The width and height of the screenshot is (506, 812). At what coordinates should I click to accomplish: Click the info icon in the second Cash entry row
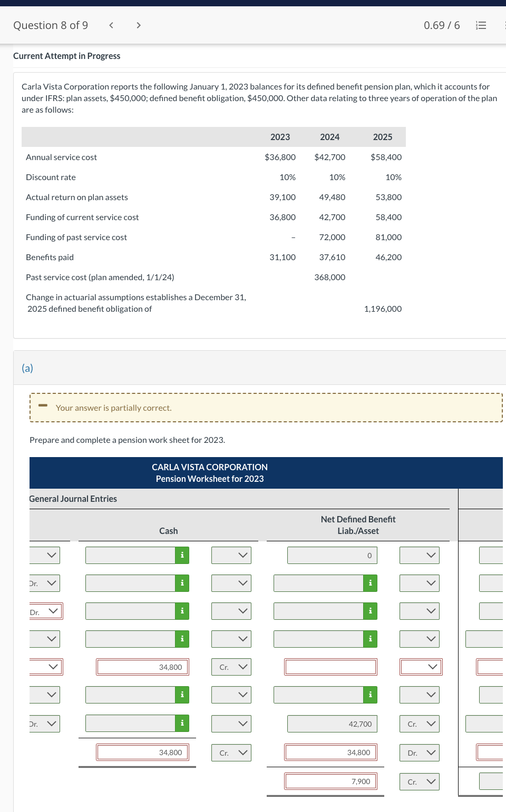[182, 583]
